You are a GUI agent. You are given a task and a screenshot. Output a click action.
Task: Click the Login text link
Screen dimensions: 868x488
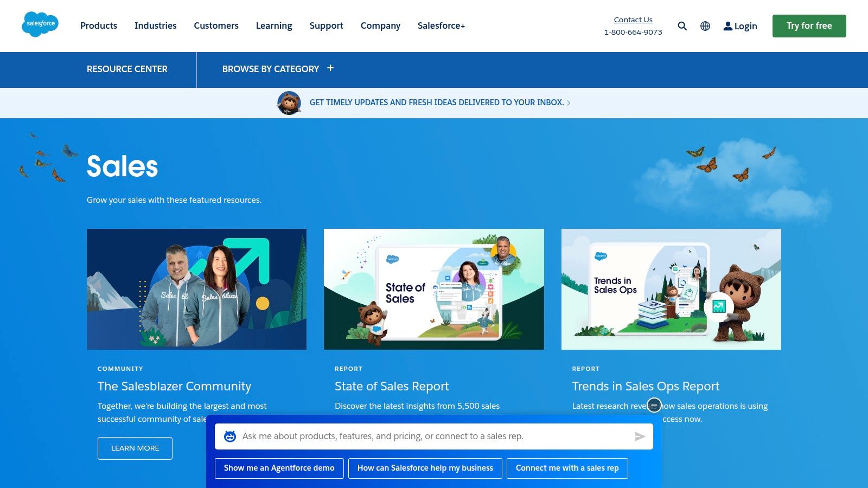coord(746,26)
